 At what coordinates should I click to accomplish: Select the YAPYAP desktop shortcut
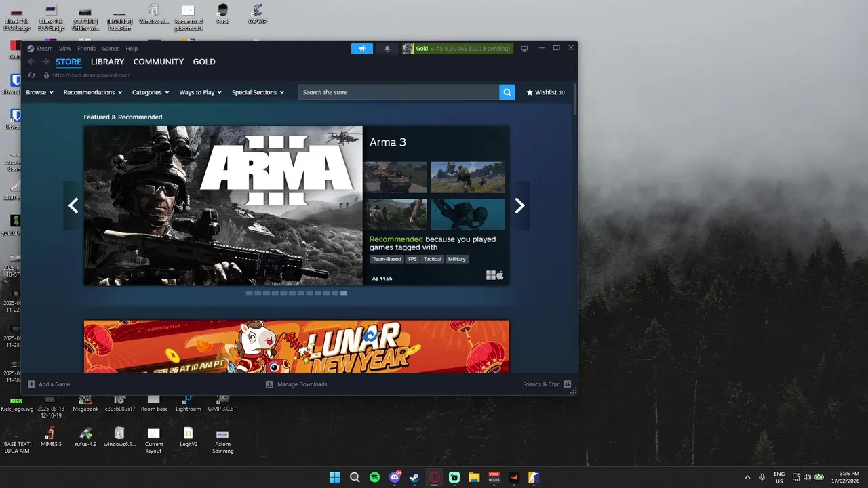[x=257, y=14]
